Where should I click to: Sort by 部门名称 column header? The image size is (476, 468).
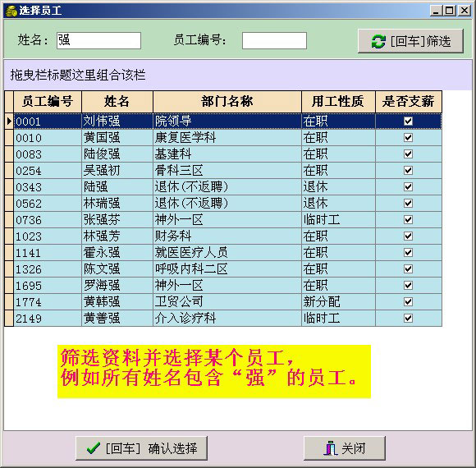pyautogui.click(x=227, y=102)
